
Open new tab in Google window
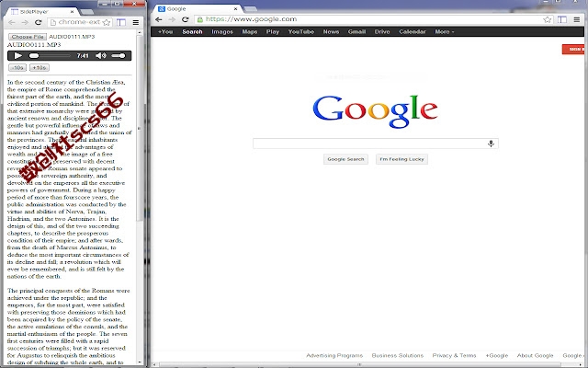[251, 9]
